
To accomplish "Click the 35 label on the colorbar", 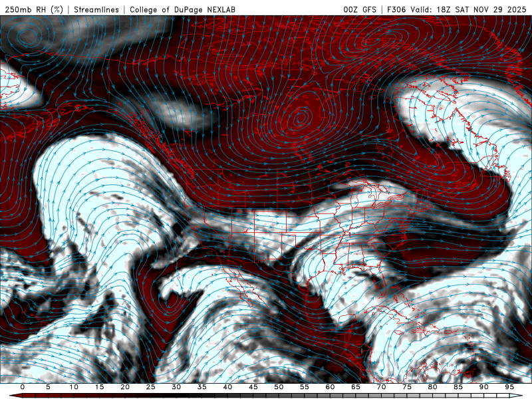I will 202,387.
